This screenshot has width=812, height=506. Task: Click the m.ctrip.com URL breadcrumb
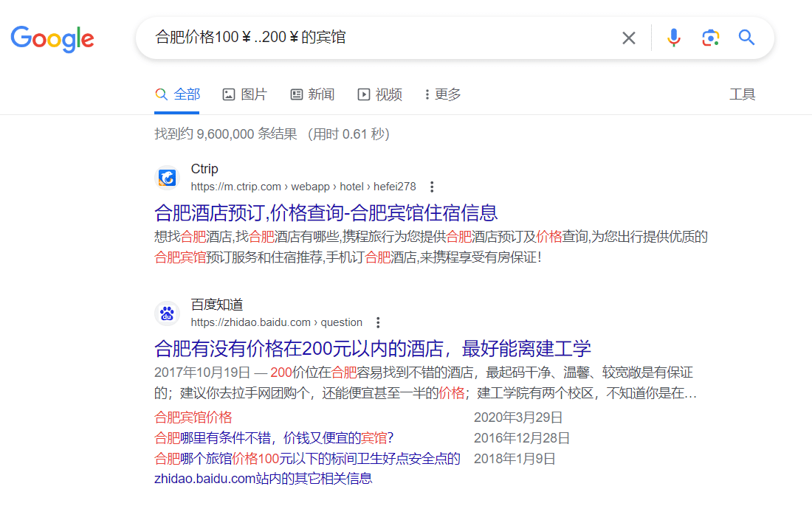coord(303,187)
